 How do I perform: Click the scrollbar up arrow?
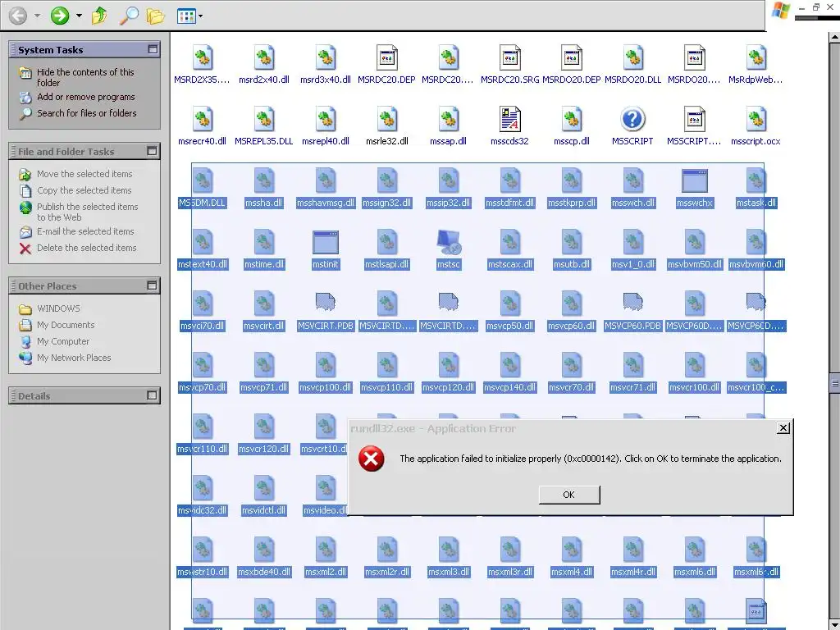[x=834, y=38]
